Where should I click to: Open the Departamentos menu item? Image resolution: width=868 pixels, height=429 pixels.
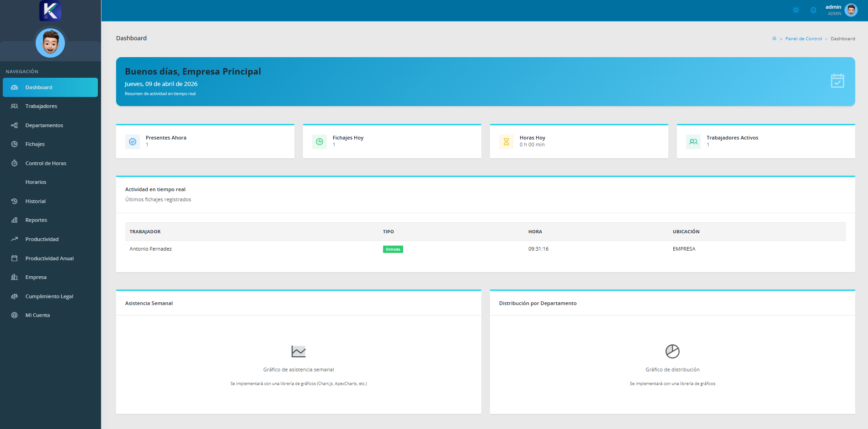click(x=50, y=125)
